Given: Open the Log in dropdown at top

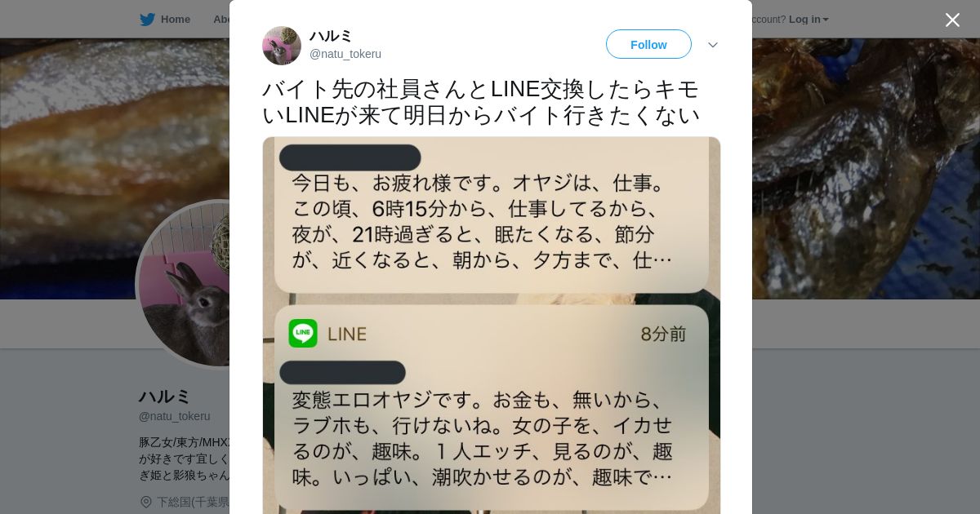Looking at the screenshot, I should point(808,20).
